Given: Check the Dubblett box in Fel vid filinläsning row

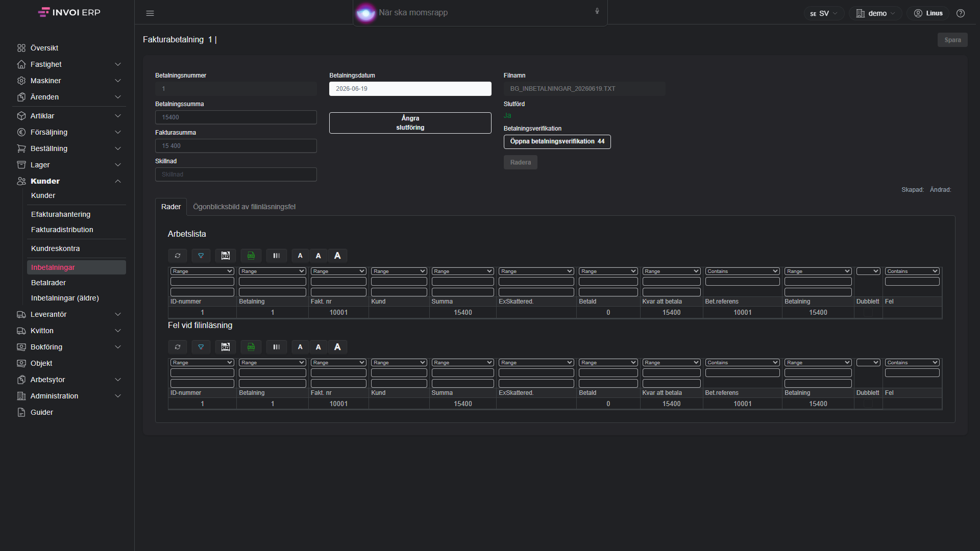Looking at the screenshot, I should [x=868, y=404].
